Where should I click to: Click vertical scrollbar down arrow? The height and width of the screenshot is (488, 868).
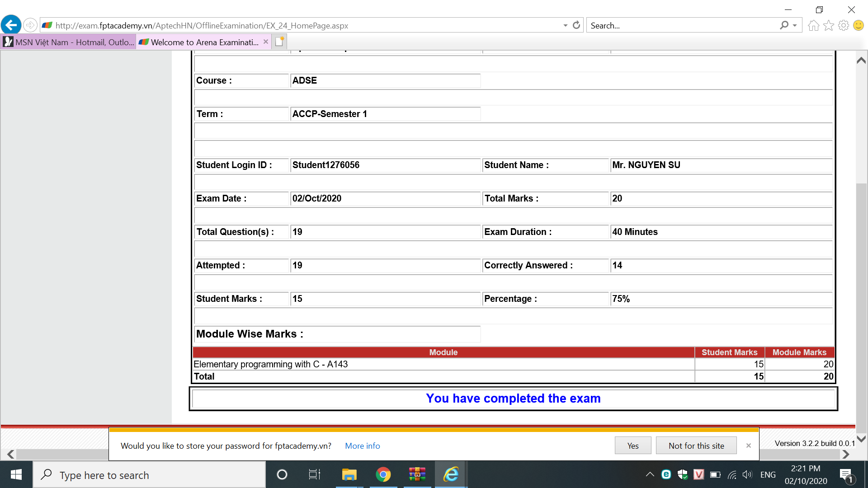(x=861, y=439)
